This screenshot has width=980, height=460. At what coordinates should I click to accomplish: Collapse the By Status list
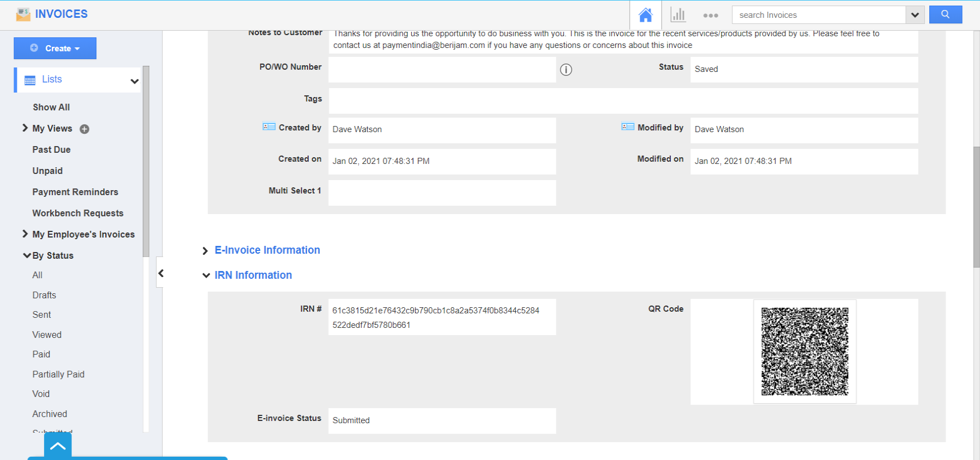(x=26, y=255)
